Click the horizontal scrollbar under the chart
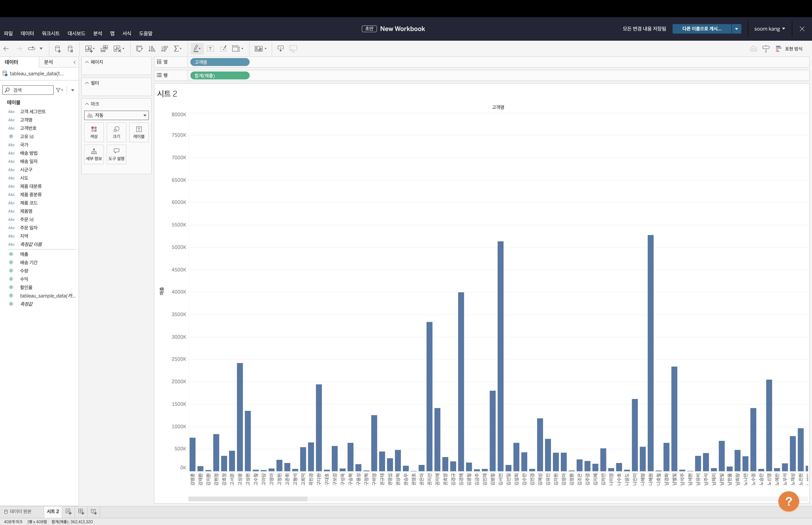Image resolution: width=812 pixels, height=525 pixels. tap(248, 499)
